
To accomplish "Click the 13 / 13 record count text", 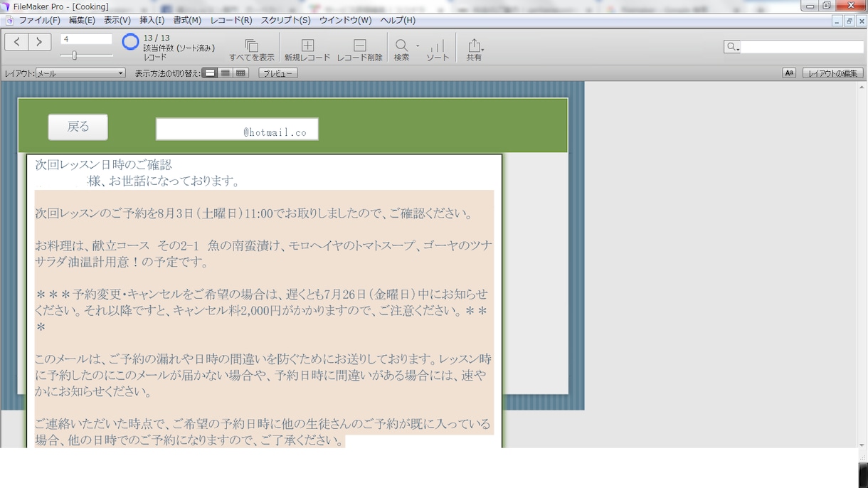I will (x=157, y=38).
